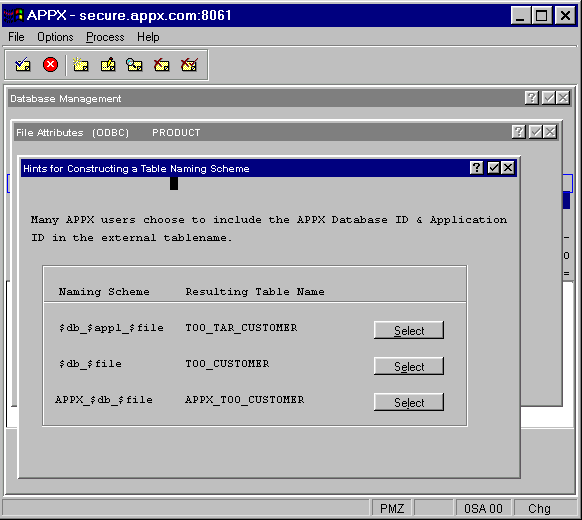Screen dimensions: 582x520
Task: Select the $db_$file naming scheme
Action: (x=409, y=366)
